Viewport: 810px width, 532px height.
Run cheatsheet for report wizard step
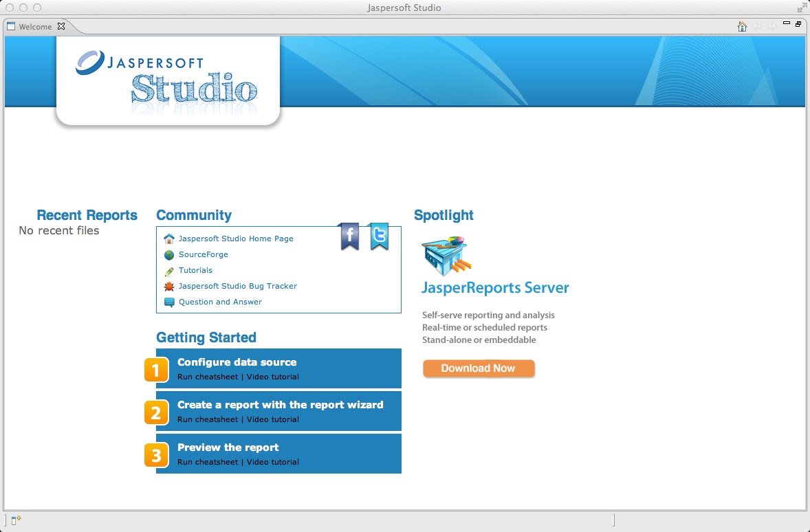click(x=208, y=419)
